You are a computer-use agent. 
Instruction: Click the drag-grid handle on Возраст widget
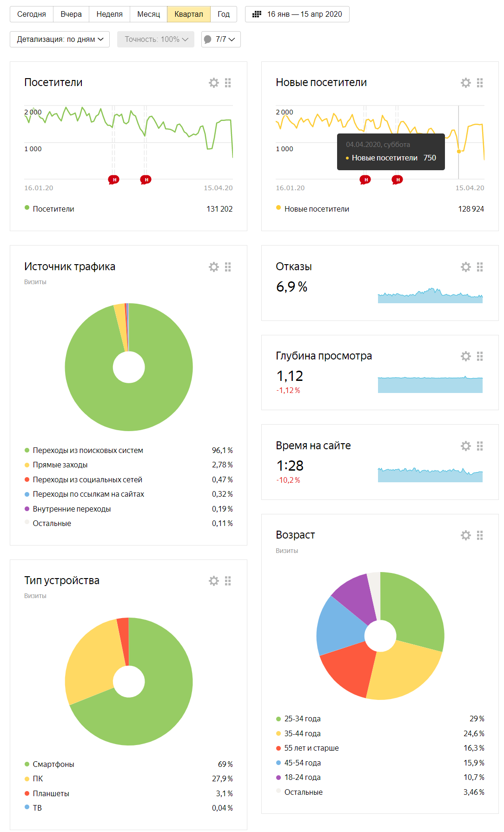480,535
